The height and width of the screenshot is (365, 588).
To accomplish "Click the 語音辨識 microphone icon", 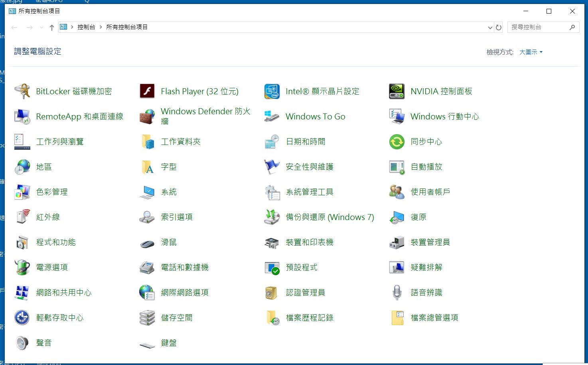I will coord(397,292).
